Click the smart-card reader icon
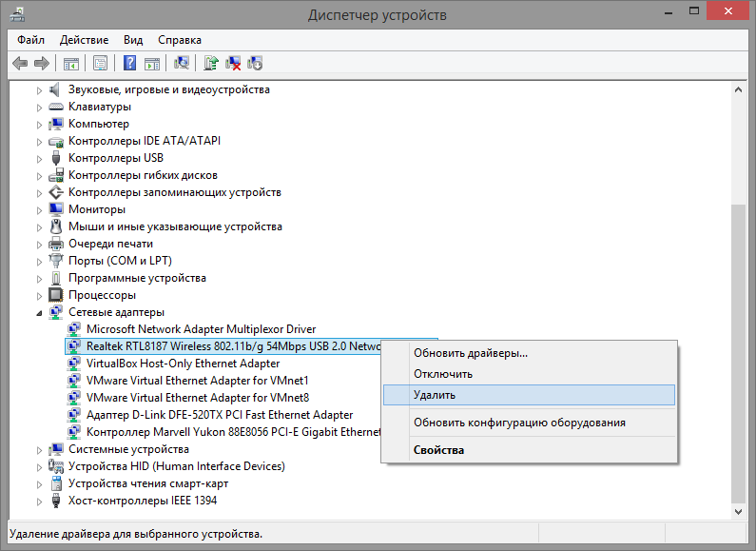The width and height of the screenshot is (756, 551). pyautogui.click(x=56, y=483)
